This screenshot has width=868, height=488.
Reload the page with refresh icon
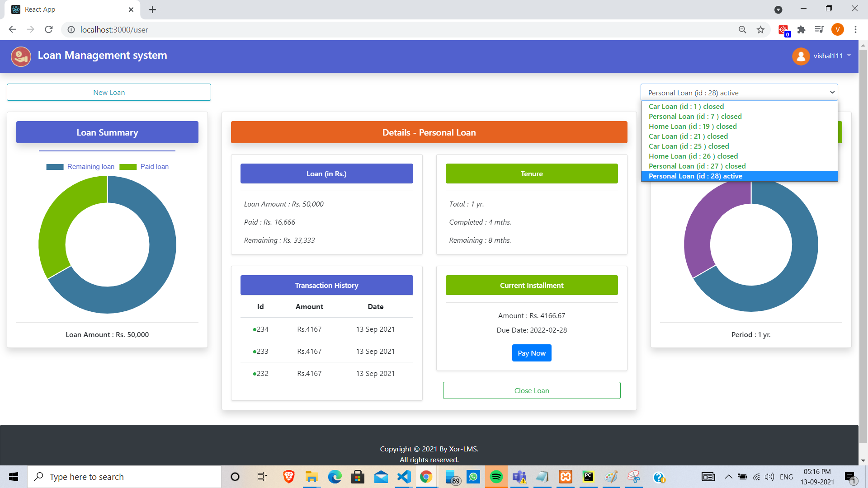[49, 30]
